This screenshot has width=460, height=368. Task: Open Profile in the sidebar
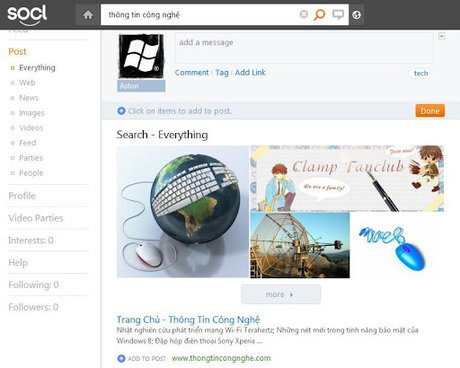click(22, 196)
